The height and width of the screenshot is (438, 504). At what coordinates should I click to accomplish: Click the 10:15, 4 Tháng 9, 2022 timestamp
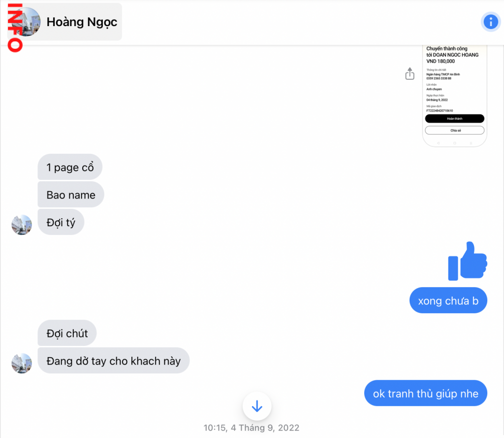point(252,428)
